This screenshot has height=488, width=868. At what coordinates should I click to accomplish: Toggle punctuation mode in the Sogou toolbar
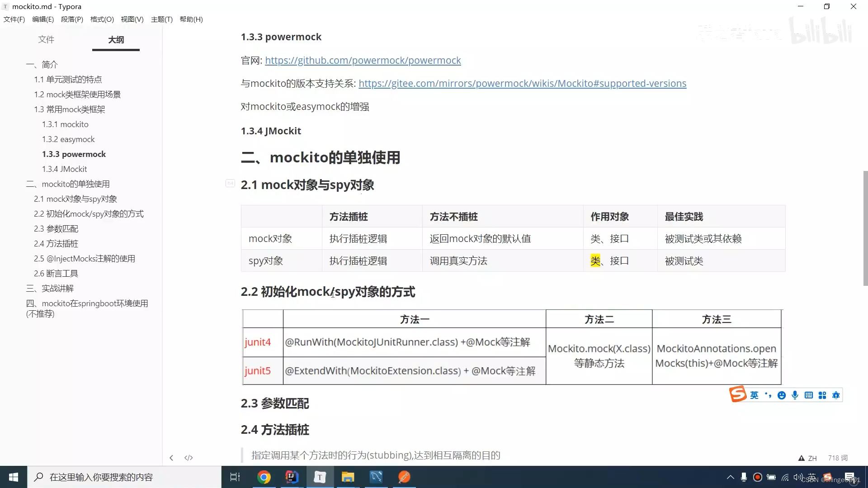(768, 395)
